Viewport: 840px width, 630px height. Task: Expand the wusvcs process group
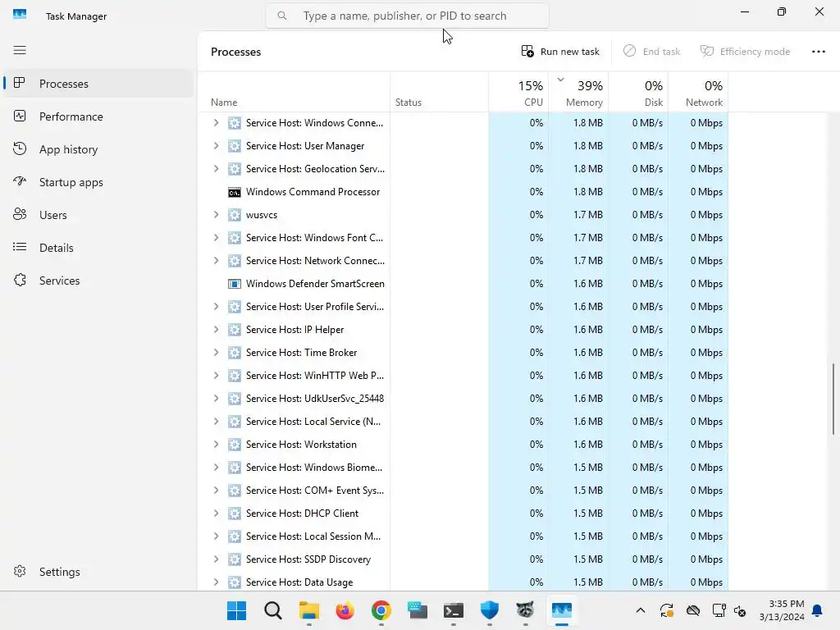coord(216,215)
